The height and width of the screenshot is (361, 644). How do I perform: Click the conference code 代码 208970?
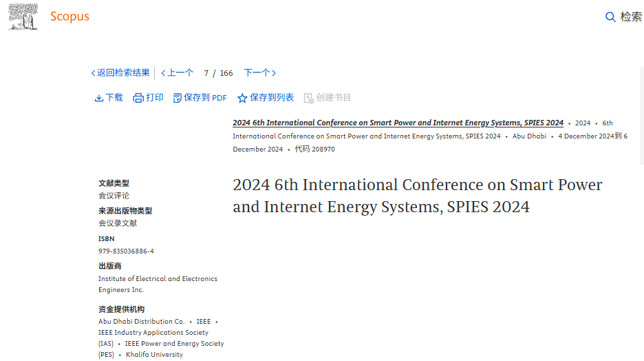[314, 149]
